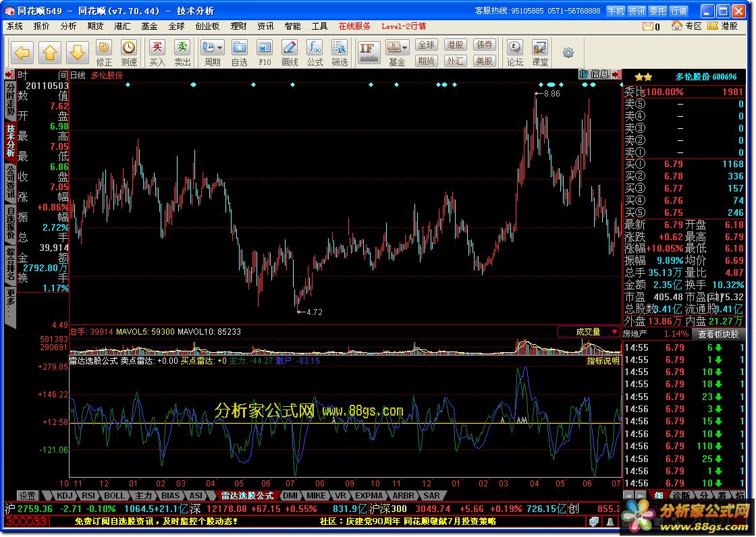Open the 在线服务 menu
The width and height of the screenshot is (756, 537).
pyautogui.click(x=354, y=26)
